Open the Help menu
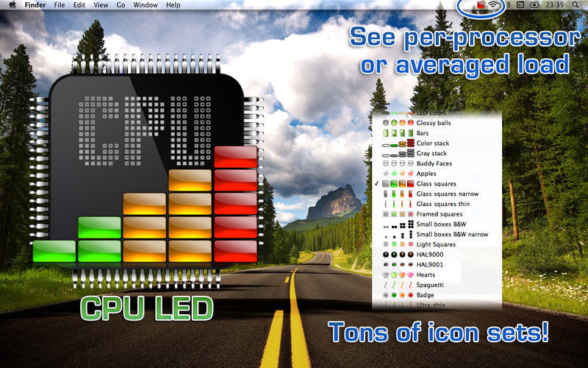 tap(173, 5)
